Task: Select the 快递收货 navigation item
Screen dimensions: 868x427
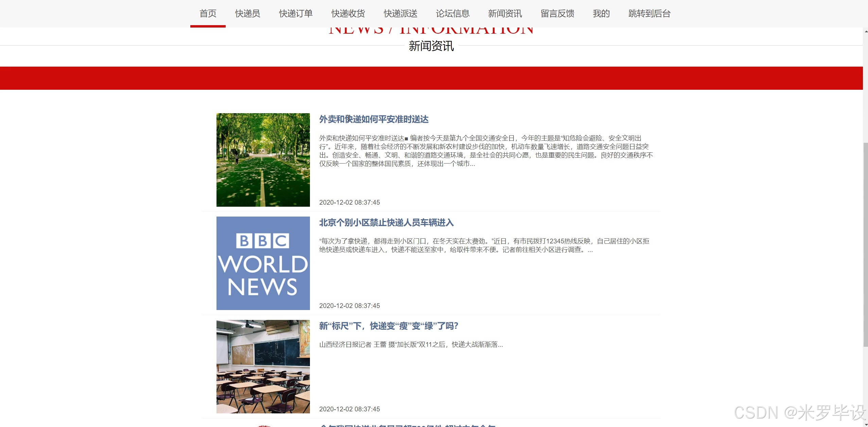Action: pyautogui.click(x=348, y=14)
